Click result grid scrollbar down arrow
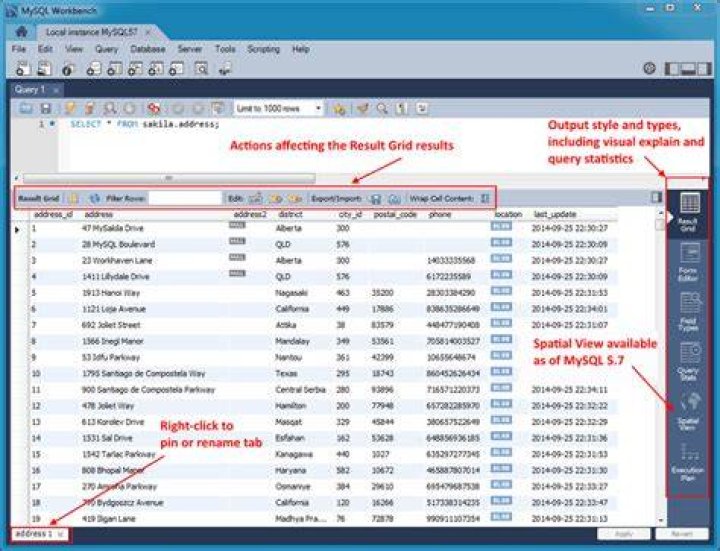This screenshot has width=720, height=551. click(x=661, y=520)
